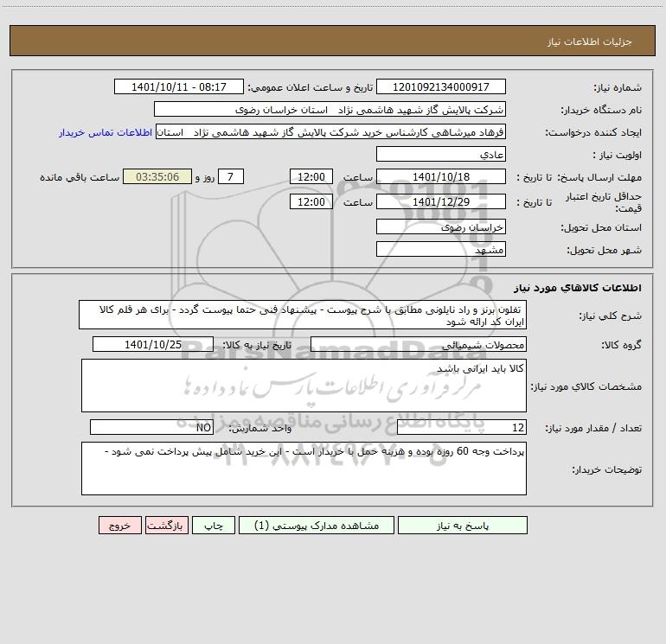Click the price validity time 12:00 field
Viewport: 666px width, 644px height.
[x=311, y=201]
